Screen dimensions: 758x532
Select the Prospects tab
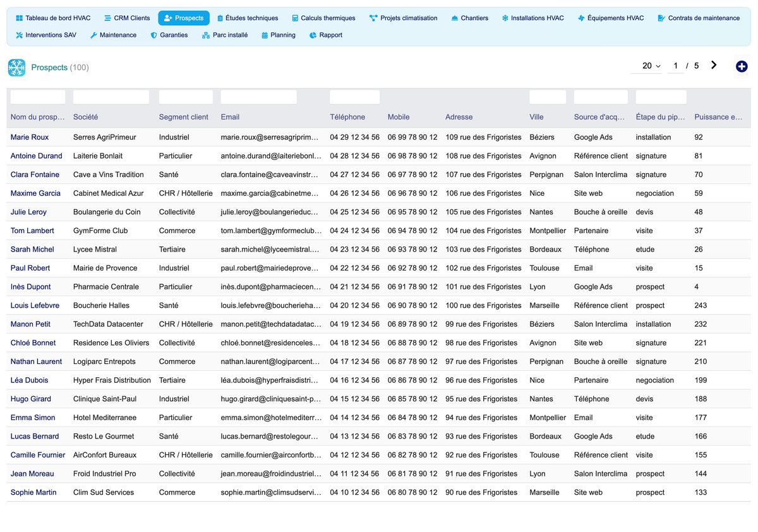184,18
